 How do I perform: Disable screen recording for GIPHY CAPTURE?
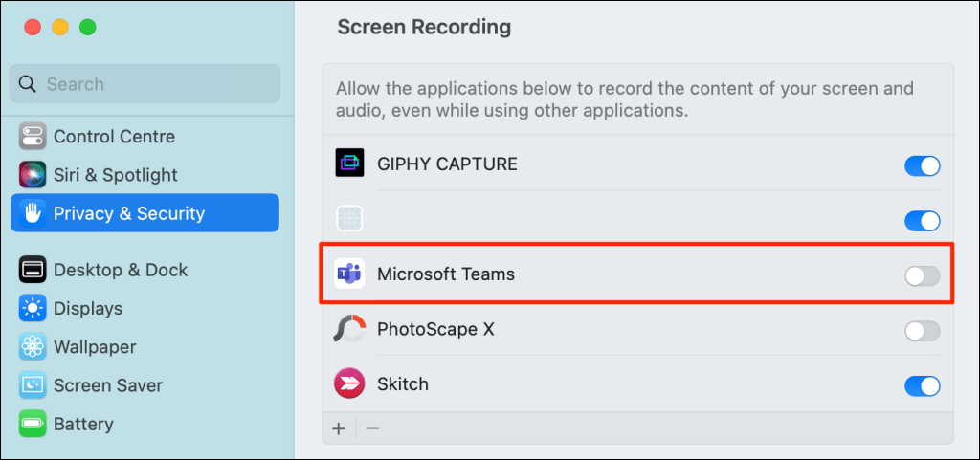coord(922,165)
